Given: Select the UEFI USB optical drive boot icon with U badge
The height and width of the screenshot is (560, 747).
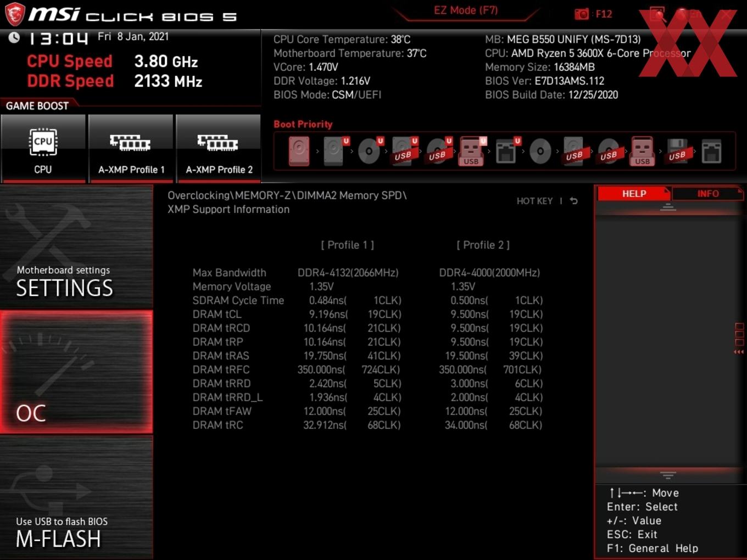Looking at the screenshot, I should pyautogui.click(x=438, y=151).
